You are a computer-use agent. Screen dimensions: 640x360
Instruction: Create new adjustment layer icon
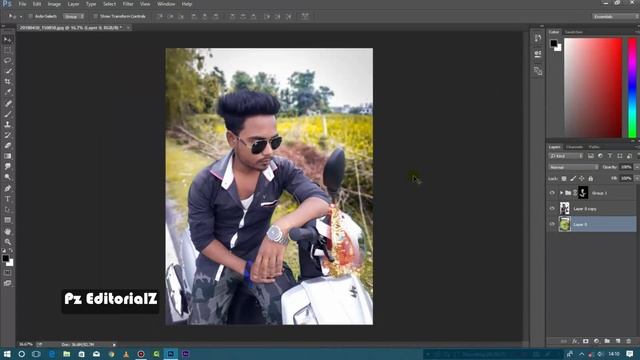596,341
